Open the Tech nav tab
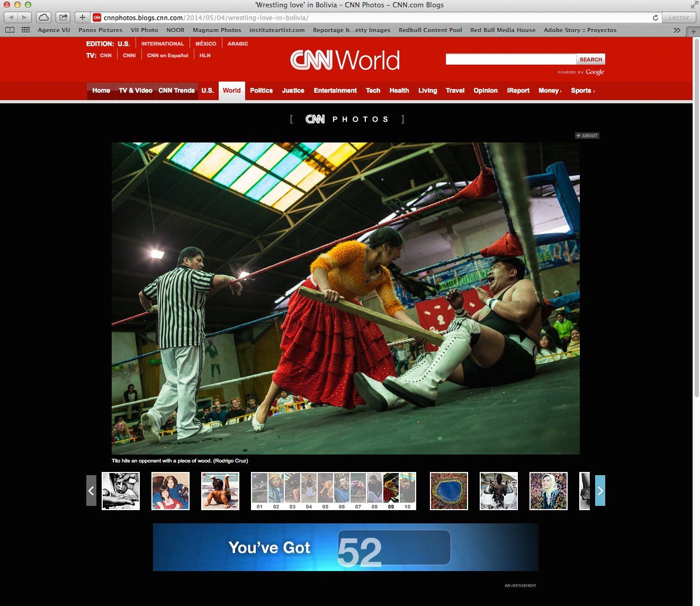Image resolution: width=700 pixels, height=606 pixels. point(373,91)
